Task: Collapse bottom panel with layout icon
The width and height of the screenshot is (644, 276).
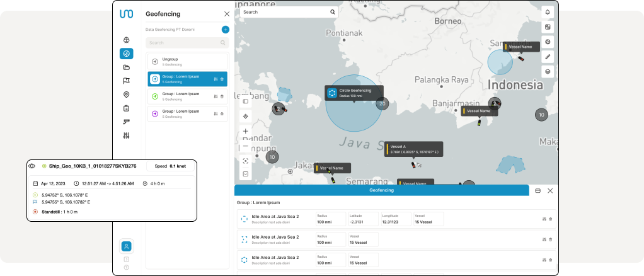Action: tap(538, 190)
